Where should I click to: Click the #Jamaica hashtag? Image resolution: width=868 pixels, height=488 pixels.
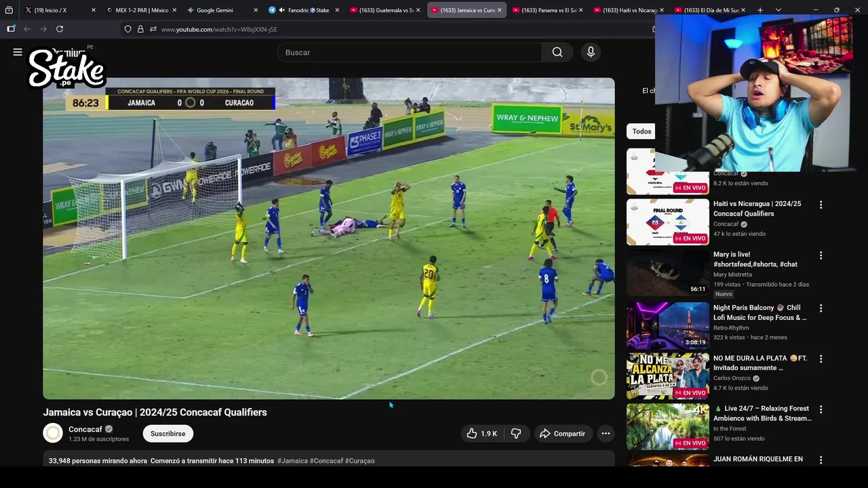(292, 461)
